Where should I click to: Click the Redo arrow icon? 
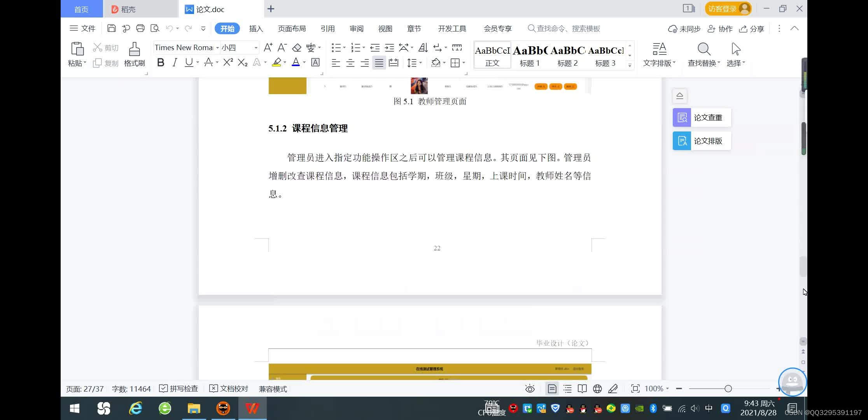188,28
